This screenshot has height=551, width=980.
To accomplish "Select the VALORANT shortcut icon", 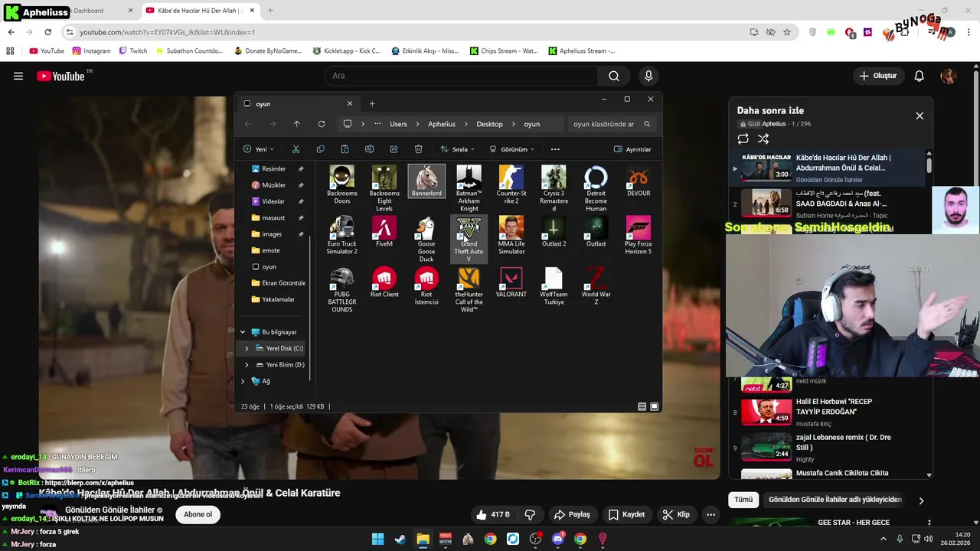I will [x=511, y=282].
